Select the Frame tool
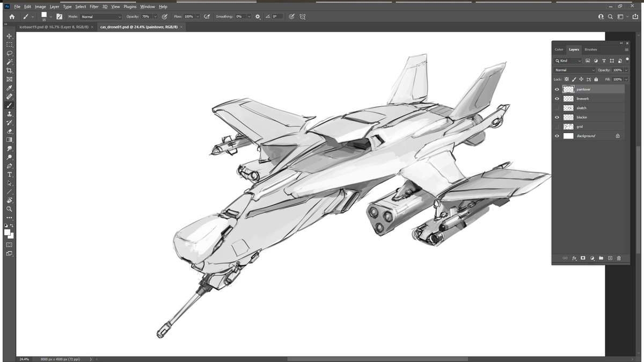Viewport: 644px width, 362px height. point(9,79)
